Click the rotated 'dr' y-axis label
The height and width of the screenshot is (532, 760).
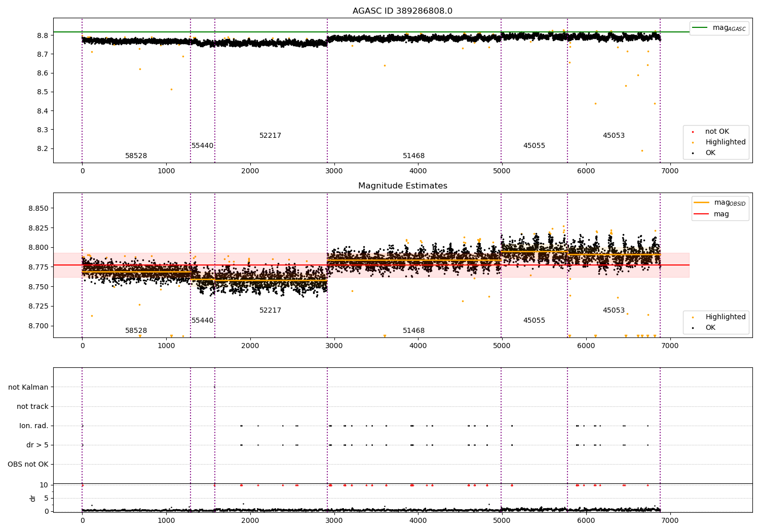33,498
